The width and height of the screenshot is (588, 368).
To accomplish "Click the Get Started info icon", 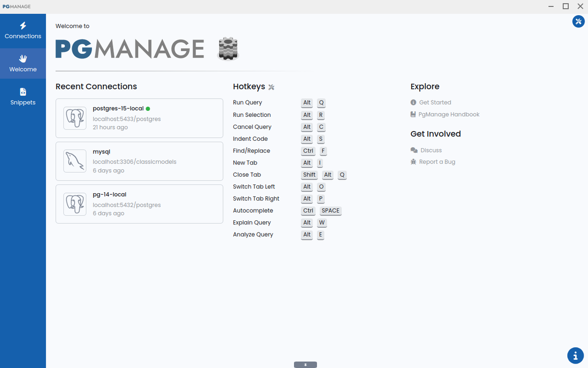I will [414, 103].
